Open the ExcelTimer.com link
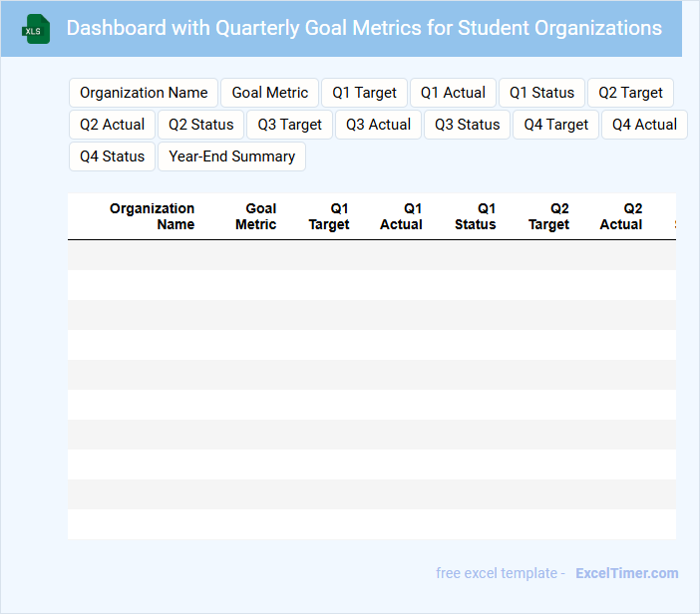 [x=624, y=573]
